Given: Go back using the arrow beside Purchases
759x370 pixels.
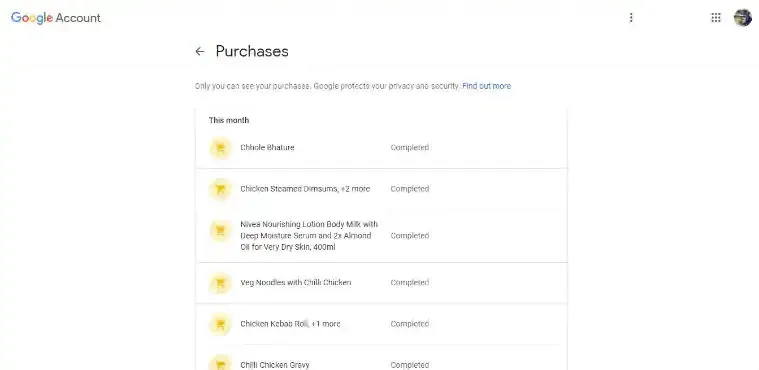Looking at the screenshot, I should [x=199, y=51].
